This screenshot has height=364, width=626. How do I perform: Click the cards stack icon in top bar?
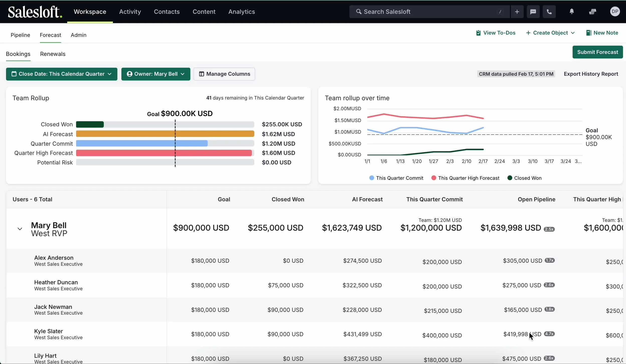tap(592, 12)
